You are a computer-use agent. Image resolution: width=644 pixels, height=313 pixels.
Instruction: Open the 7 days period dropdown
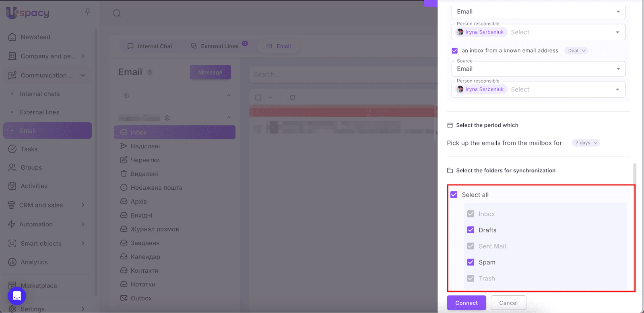tap(586, 143)
